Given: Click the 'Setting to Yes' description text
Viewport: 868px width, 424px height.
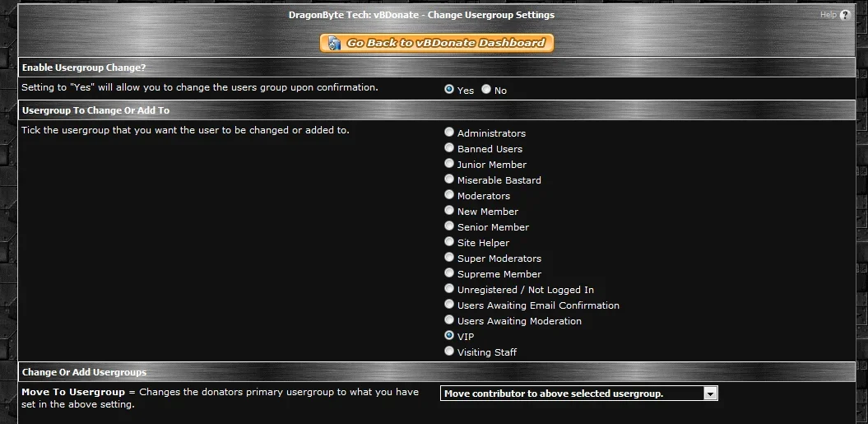Looking at the screenshot, I should pos(200,87).
